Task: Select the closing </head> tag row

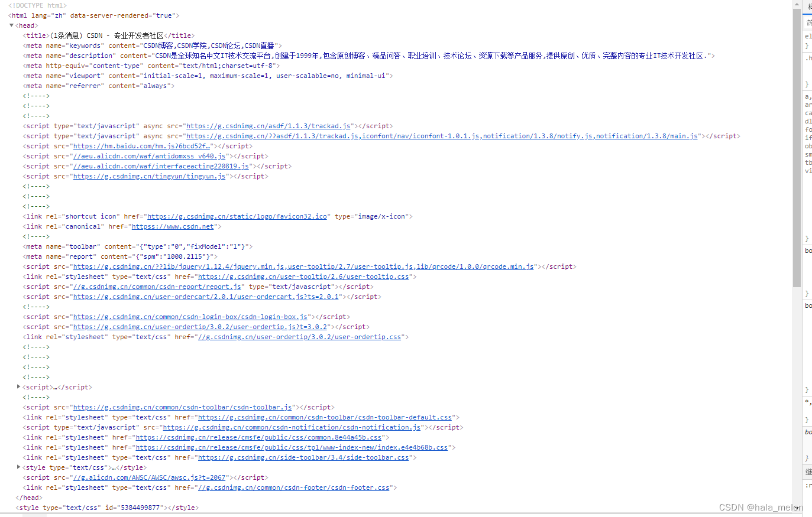Action: coord(29,498)
